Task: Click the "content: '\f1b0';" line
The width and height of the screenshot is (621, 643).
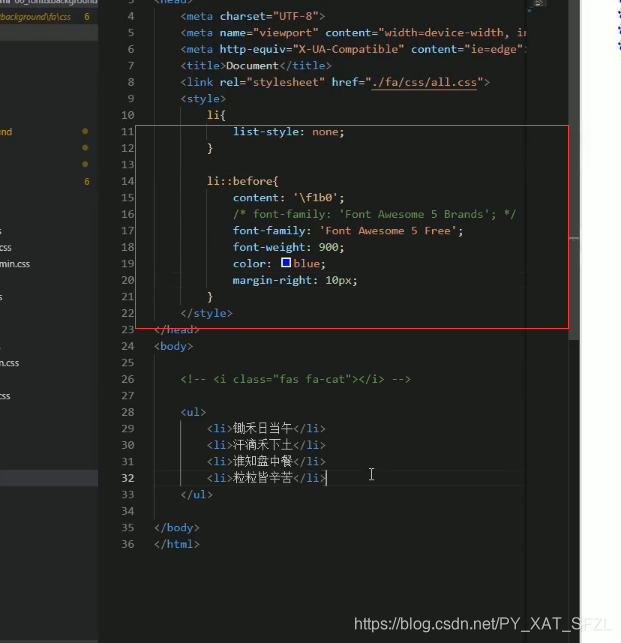Action: pos(289,198)
